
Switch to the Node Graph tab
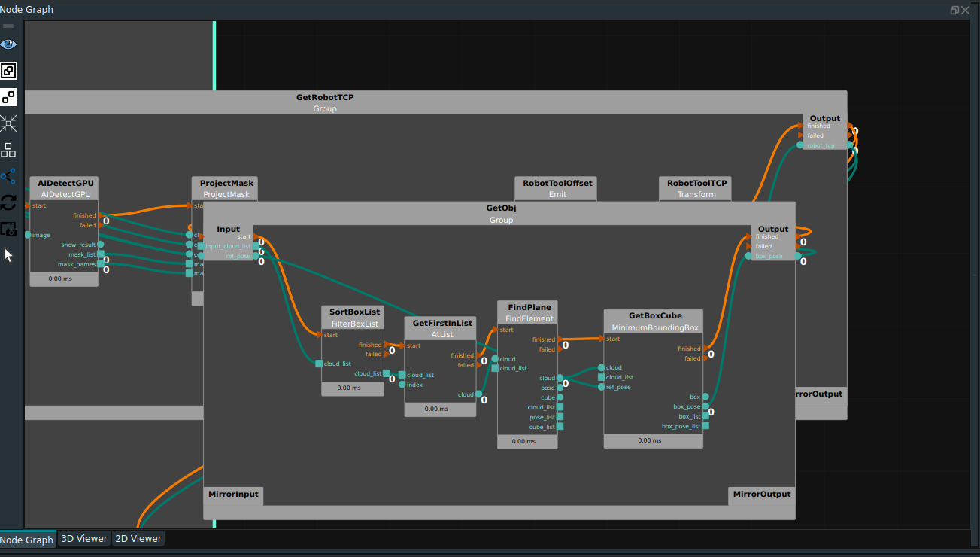[26, 540]
